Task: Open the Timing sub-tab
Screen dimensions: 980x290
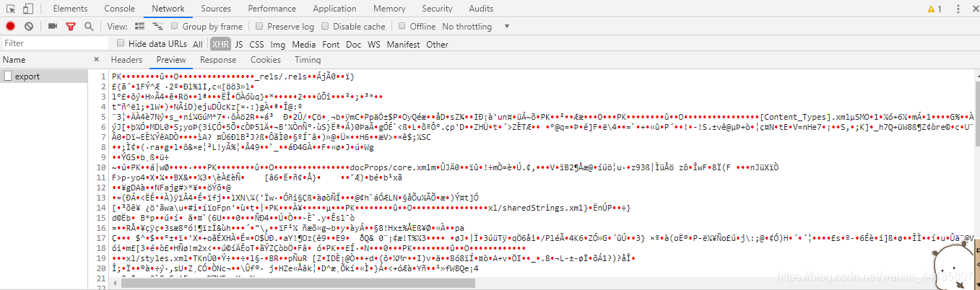Action: [308, 60]
